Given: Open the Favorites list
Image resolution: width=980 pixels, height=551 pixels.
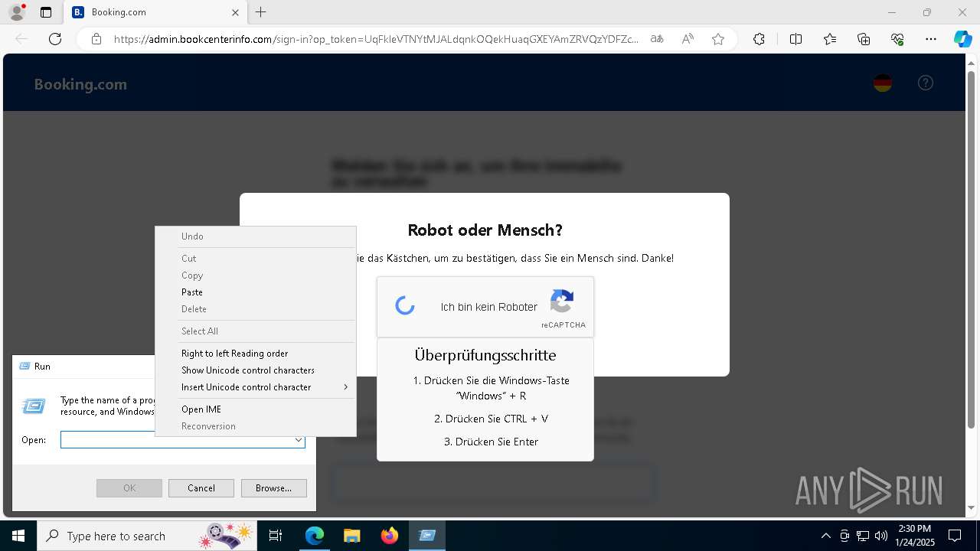Looking at the screenshot, I should [830, 39].
